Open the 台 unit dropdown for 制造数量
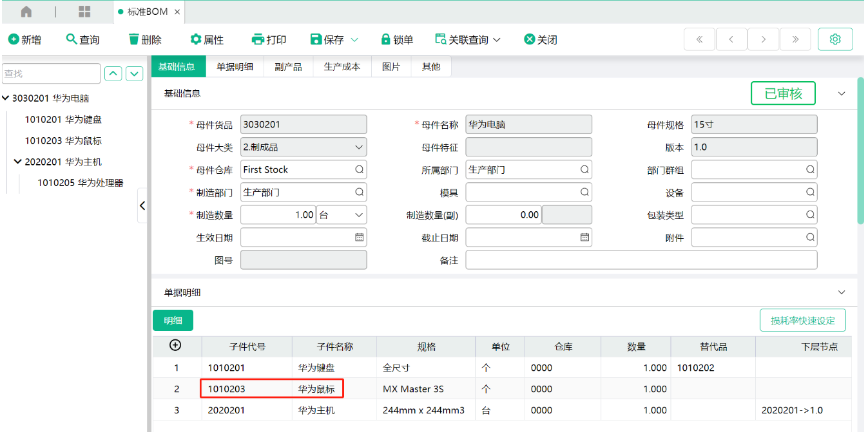The height and width of the screenshot is (434, 868). pos(342,215)
